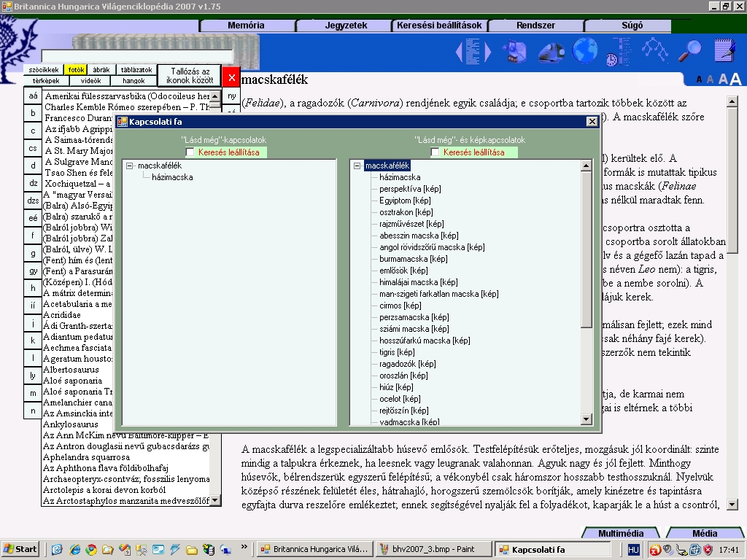
Task: Click the HU language indicator in the tray
Action: [x=633, y=550]
